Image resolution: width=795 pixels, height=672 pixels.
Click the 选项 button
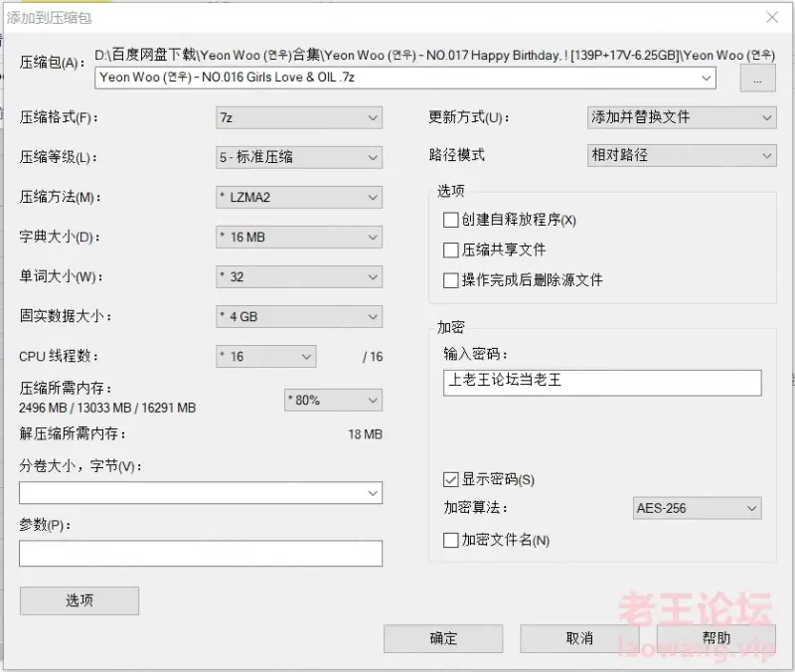(x=79, y=601)
